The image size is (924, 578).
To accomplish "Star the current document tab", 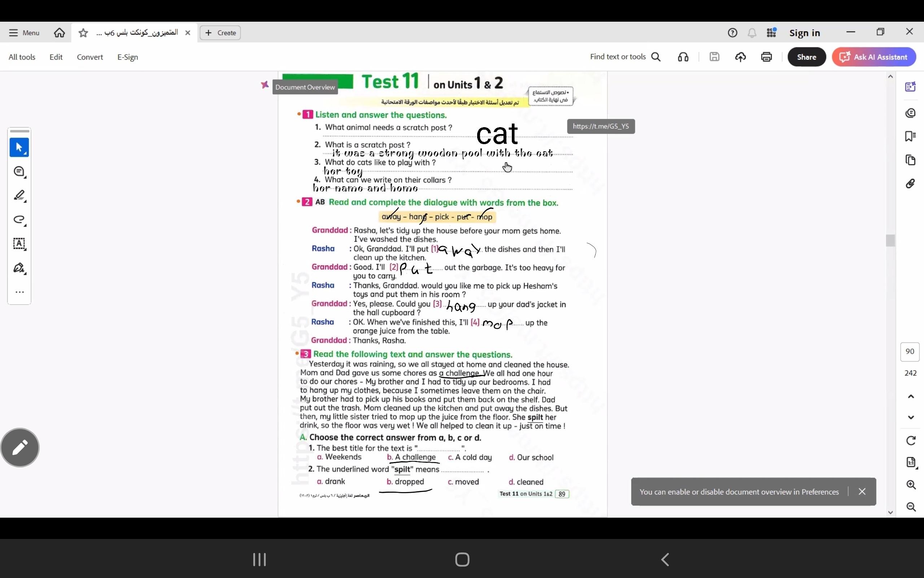I will pos(83,33).
